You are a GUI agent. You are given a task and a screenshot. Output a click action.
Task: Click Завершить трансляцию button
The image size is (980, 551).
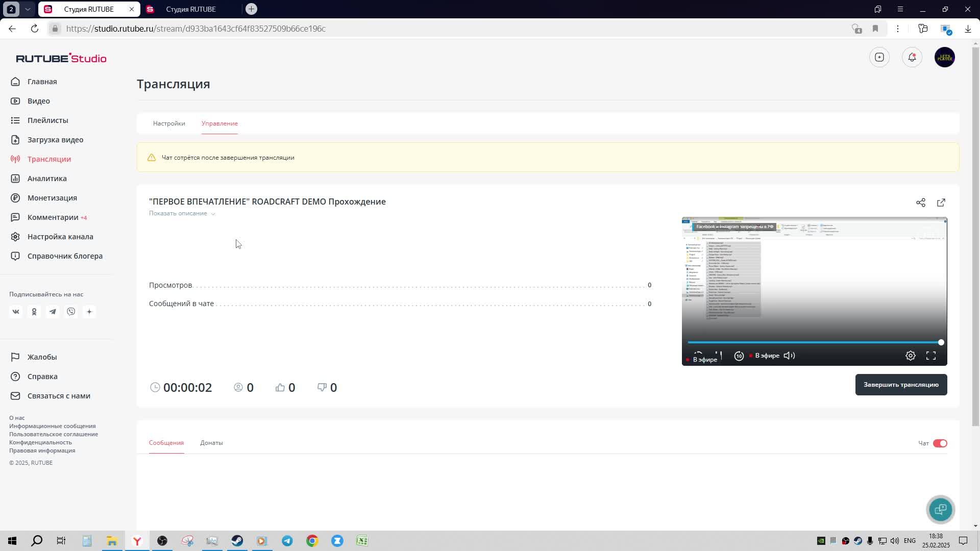pyautogui.click(x=901, y=385)
